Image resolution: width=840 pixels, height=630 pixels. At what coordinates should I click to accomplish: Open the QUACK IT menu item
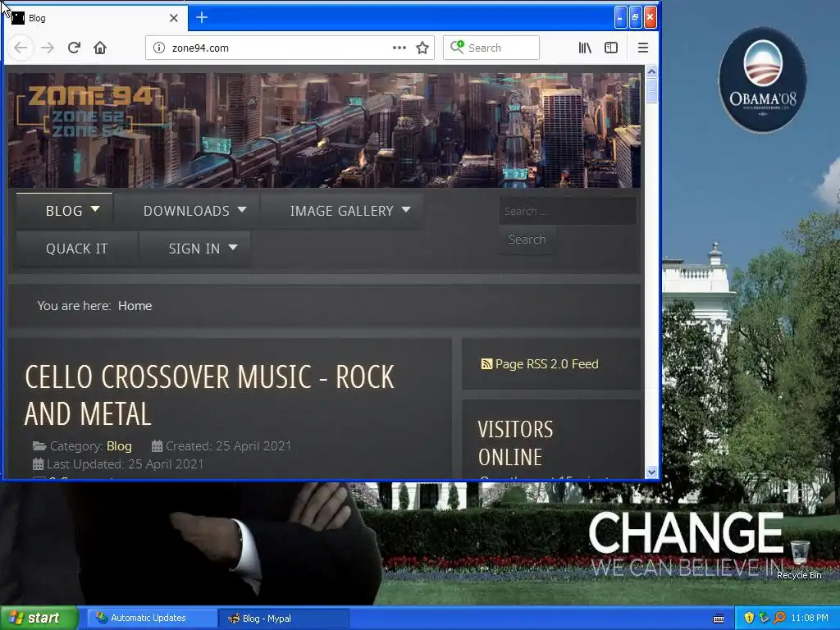tap(76, 249)
